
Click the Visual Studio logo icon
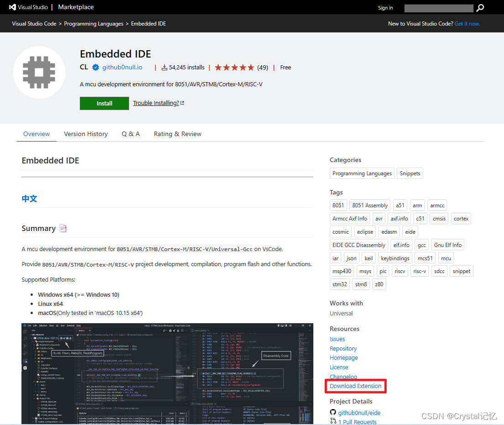point(12,7)
